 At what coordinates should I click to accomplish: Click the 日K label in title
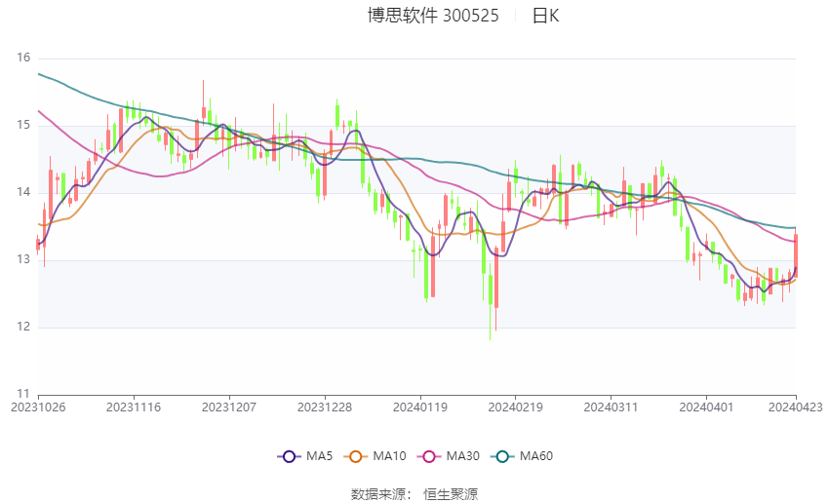[545, 16]
